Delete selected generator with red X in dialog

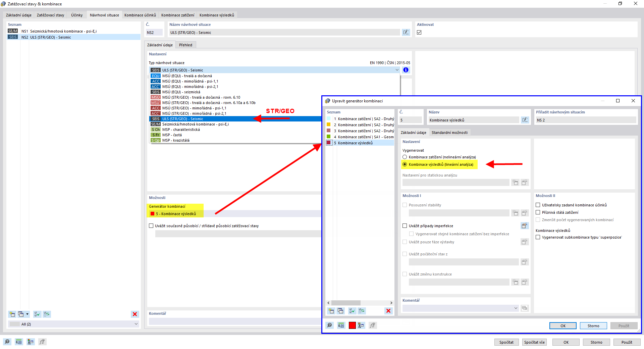(388, 311)
